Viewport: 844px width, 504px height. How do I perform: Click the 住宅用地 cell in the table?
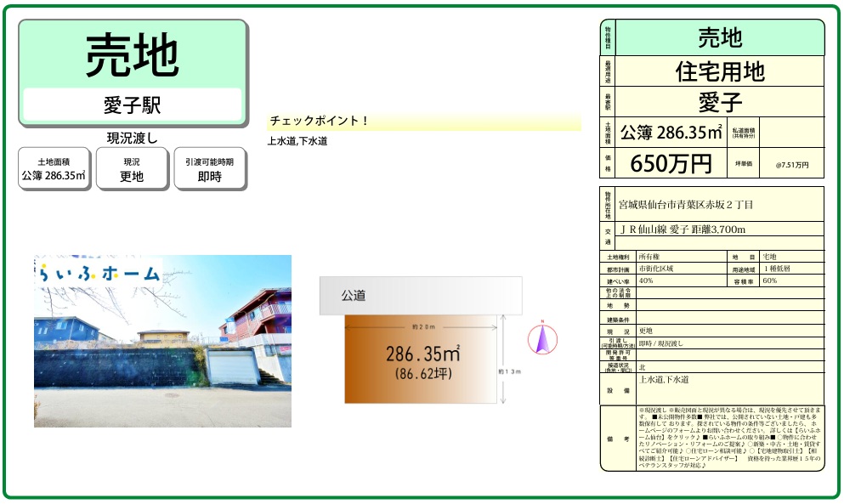tap(719, 71)
